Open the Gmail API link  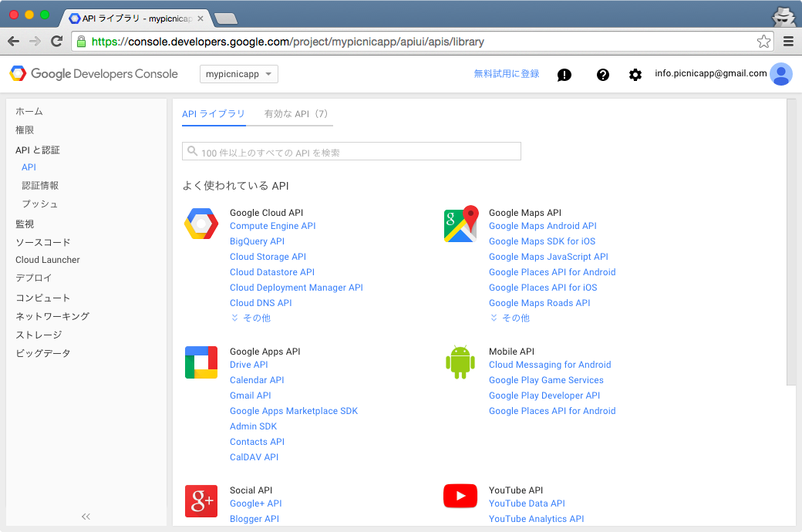click(x=251, y=396)
